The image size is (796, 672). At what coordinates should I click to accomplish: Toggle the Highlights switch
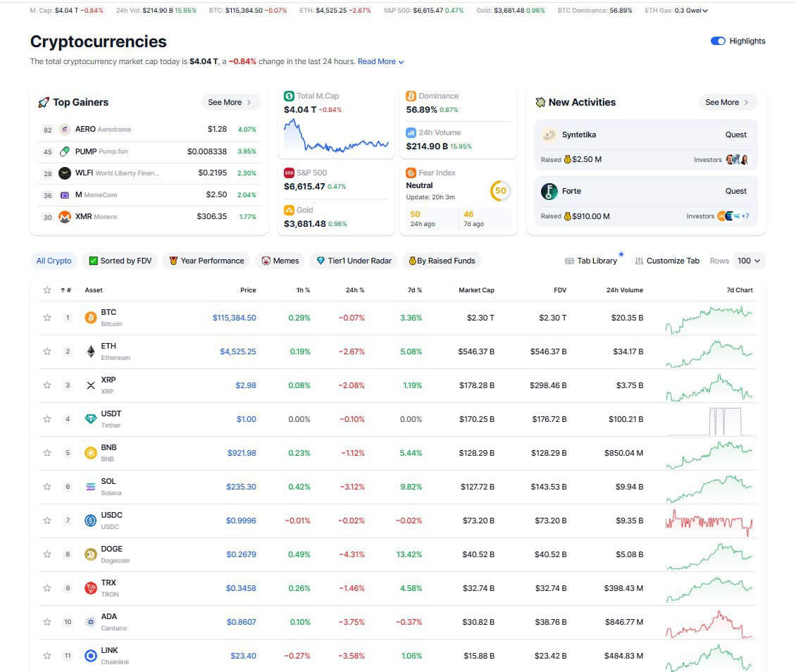718,41
